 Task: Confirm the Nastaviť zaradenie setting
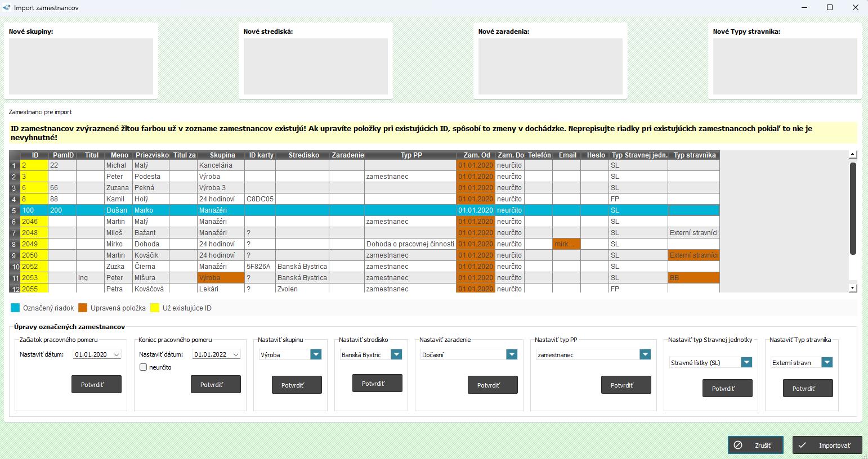(x=493, y=385)
